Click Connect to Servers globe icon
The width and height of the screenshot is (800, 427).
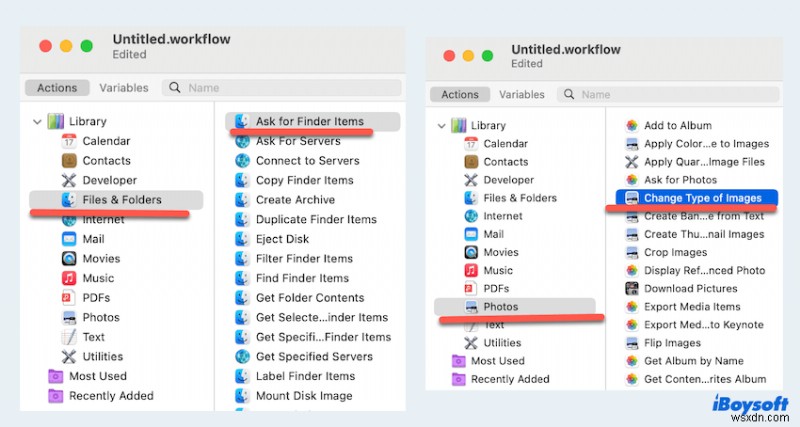242,161
